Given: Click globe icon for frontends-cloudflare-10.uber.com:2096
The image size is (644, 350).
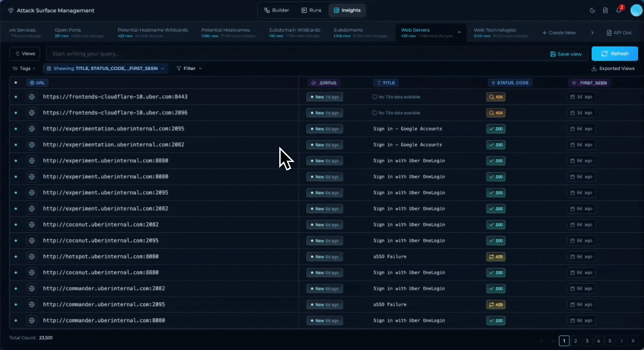Looking at the screenshot, I should pyautogui.click(x=32, y=113).
